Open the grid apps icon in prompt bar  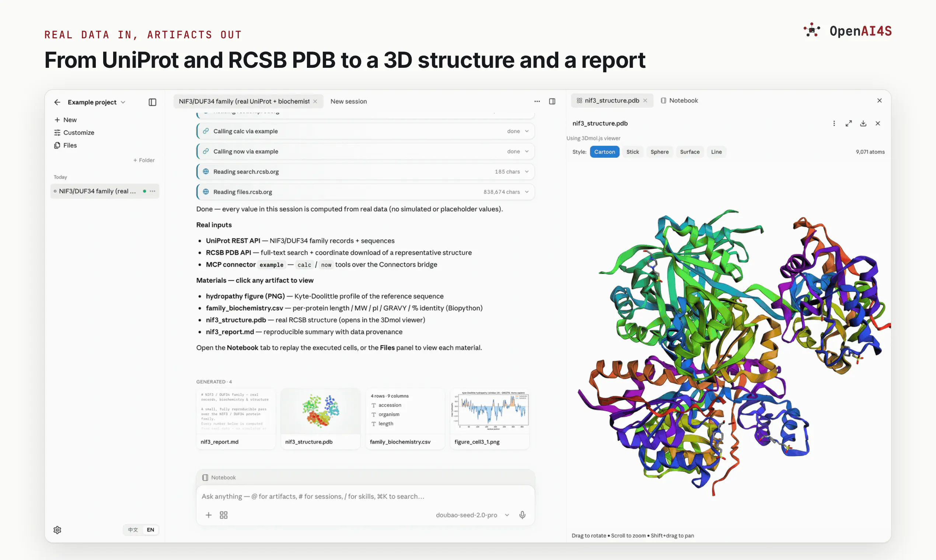click(223, 515)
